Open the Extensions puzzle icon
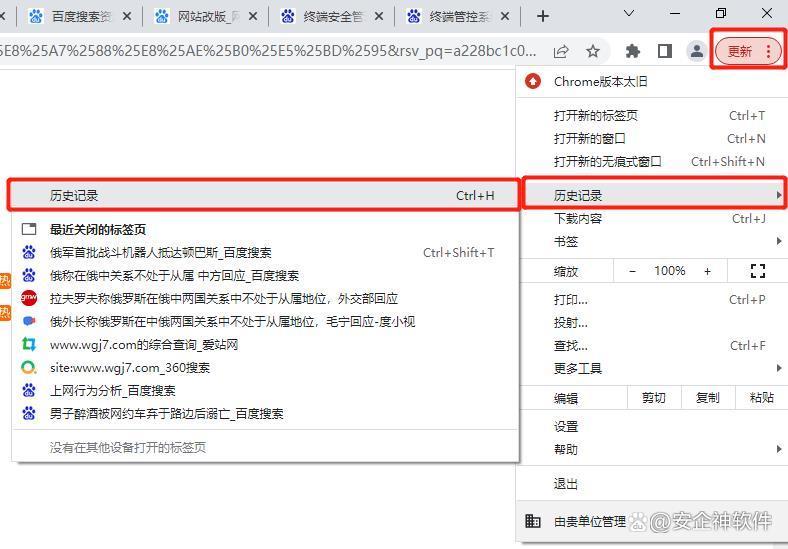Viewport: 788px width, 549px height. tap(633, 51)
